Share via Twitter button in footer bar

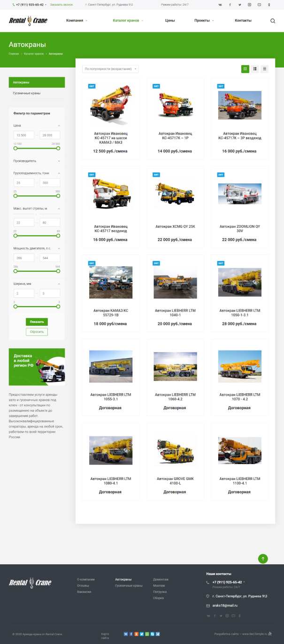pyautogui.click(x=142, y=634)
